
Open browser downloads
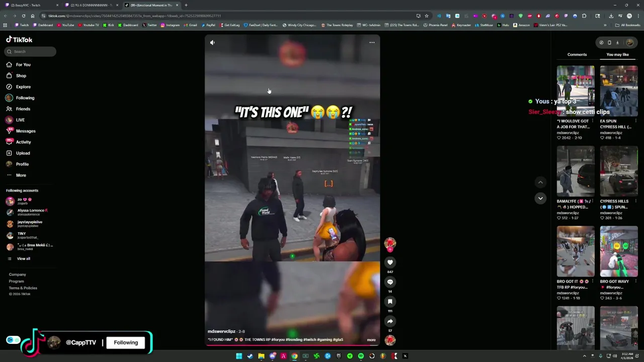pos(611,16)
